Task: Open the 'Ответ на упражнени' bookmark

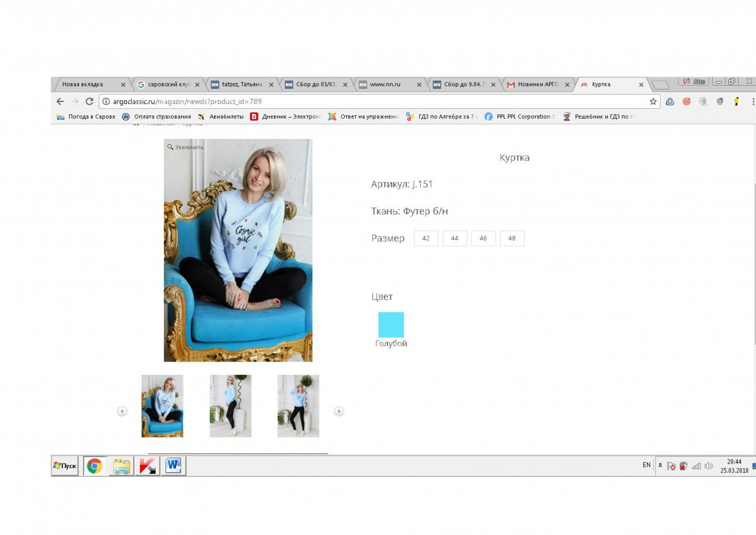Action: [363, 117]
